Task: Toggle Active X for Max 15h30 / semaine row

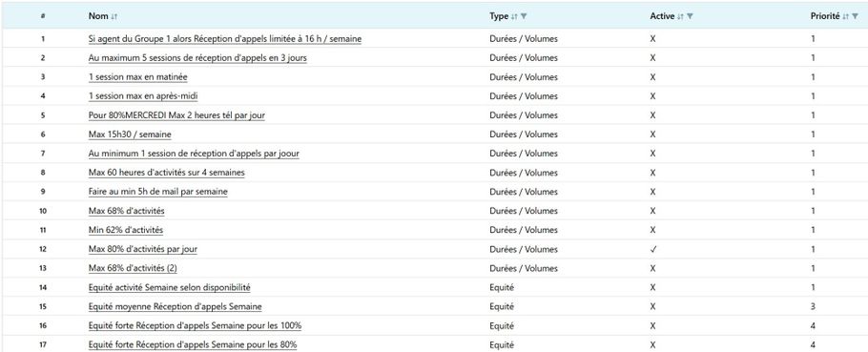Action: point(652,135)
